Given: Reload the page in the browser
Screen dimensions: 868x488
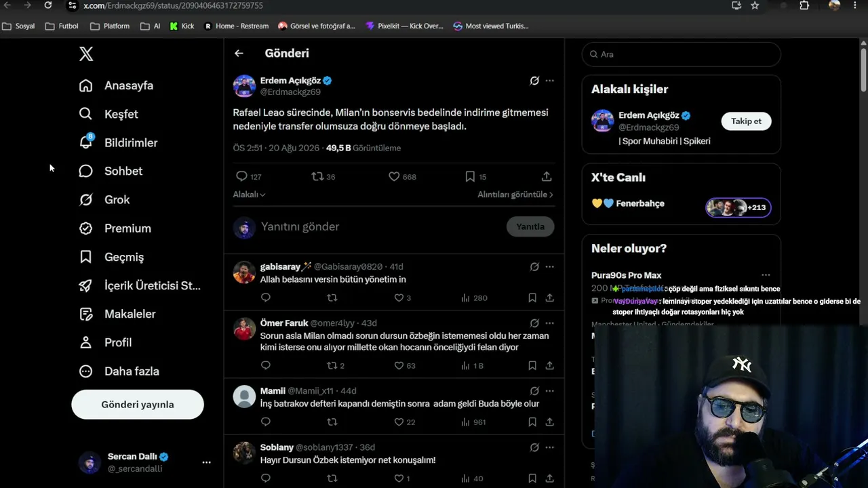Looking at the screenshot, I should 47,5.
